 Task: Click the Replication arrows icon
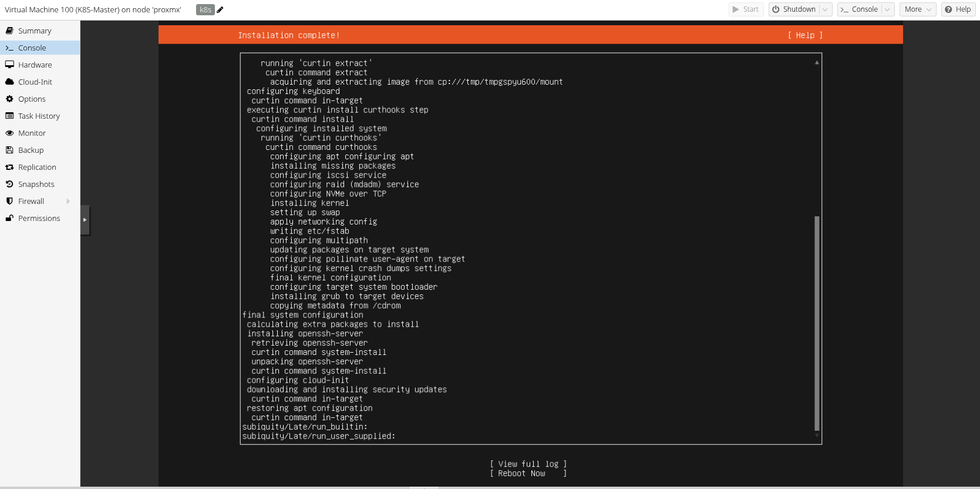9,167
